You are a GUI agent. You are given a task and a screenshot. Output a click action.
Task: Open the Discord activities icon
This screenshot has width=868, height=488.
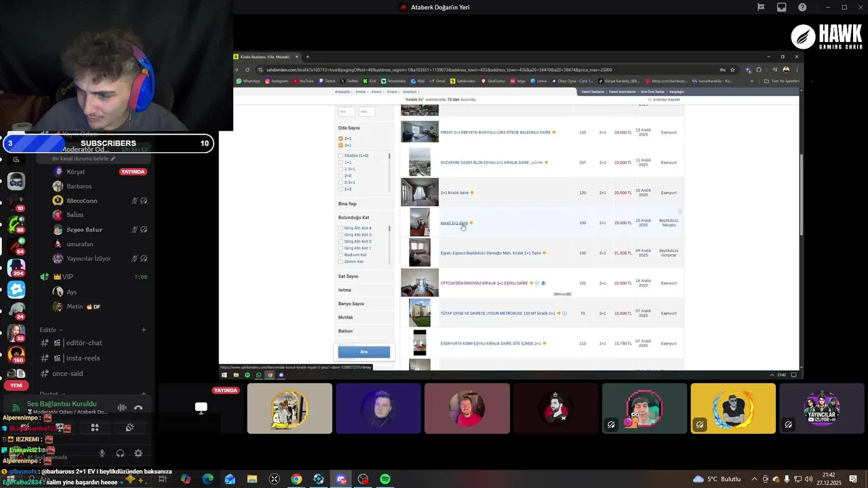tap(95, 428)
